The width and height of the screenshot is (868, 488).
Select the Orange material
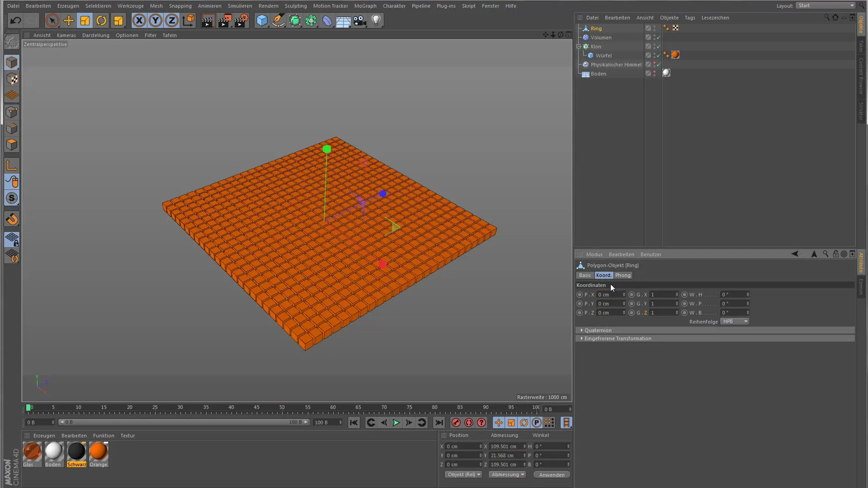(x=99, y=455)
